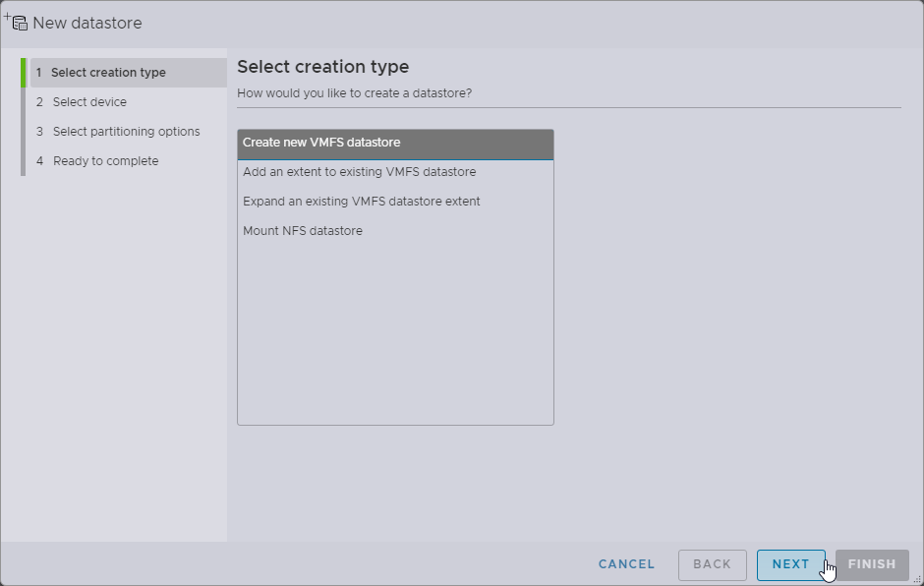Click the resize grip in the dialog corner
Image resolution: width=924 pixels, height=586 pixels.
(x=916, y=579)
